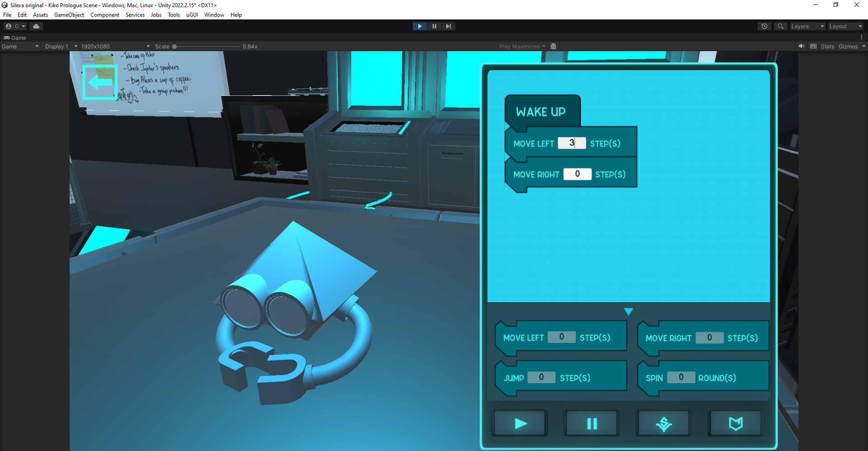Toggle the Stats overlay button
The width and height of the screenshot is (868, 451).
[x=827, y=47]
